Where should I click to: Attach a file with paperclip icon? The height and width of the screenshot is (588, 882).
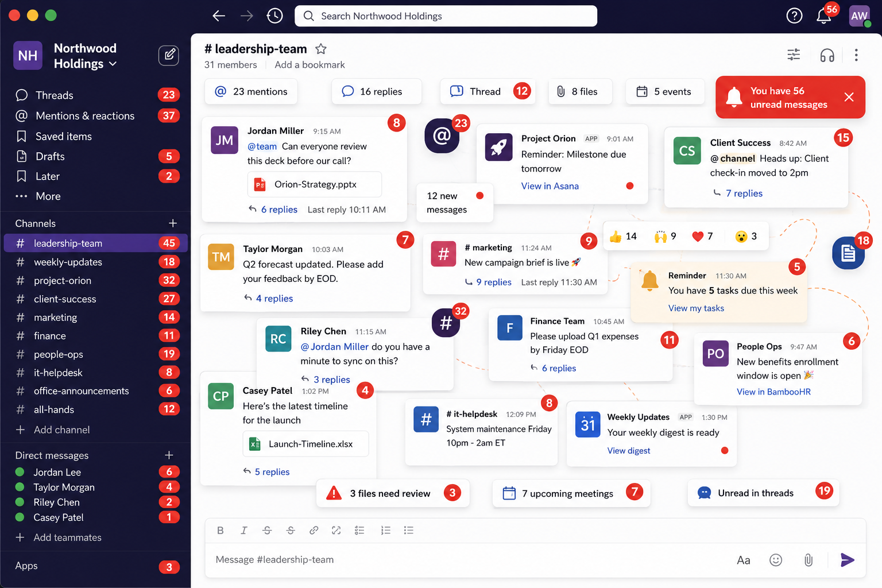point(808,560)
